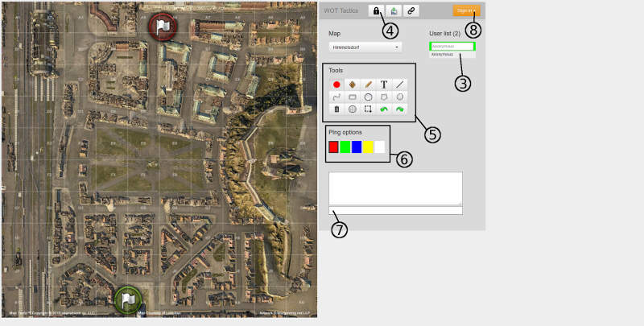Click the red flag base marker
The height and width of the screenshot is (326, 644).
coord(163,27)
